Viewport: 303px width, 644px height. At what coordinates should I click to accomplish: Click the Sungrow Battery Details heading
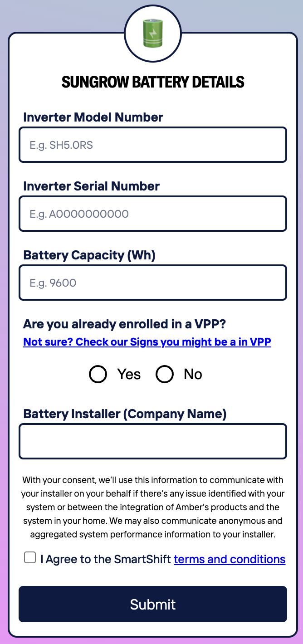pyautogui.click(x=153, y=82)
